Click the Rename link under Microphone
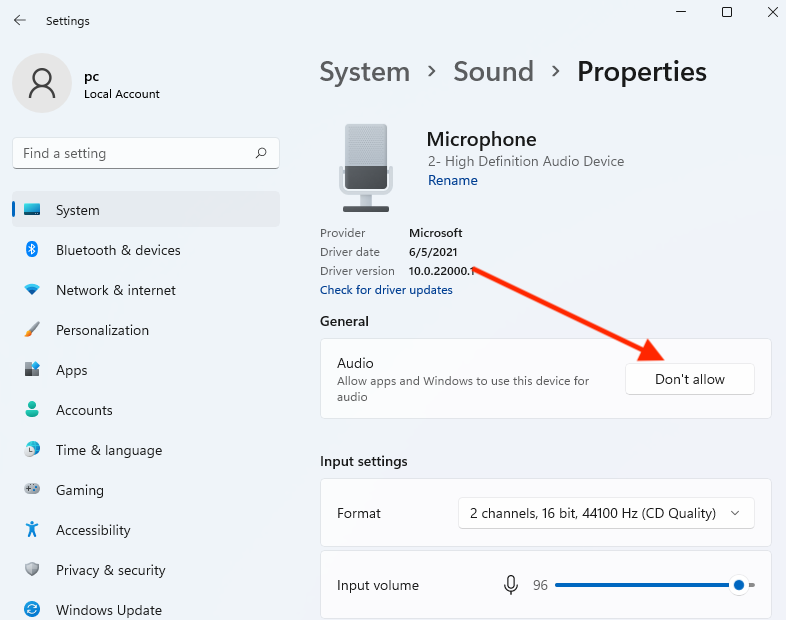The height and width of the screenshot is (620, 786). point(452,181)
